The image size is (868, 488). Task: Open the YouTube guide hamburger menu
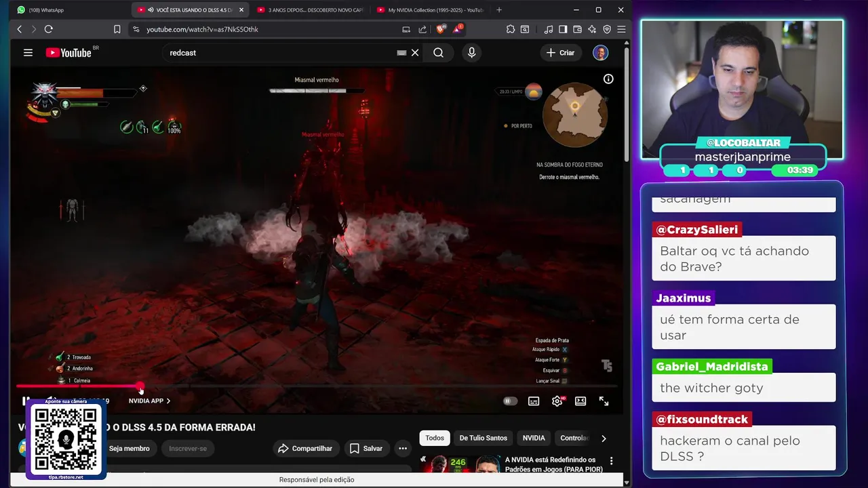pos(28,53)
